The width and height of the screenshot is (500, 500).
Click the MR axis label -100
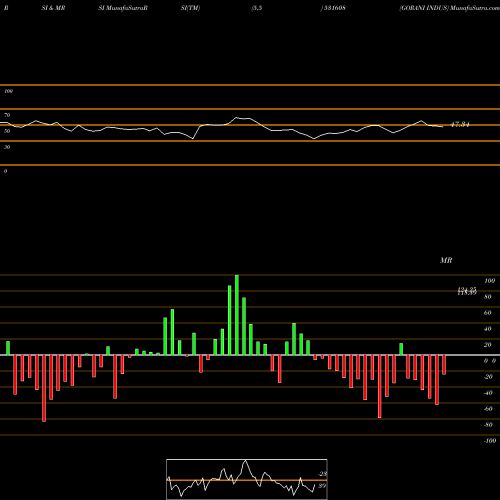tap(490, 441)
